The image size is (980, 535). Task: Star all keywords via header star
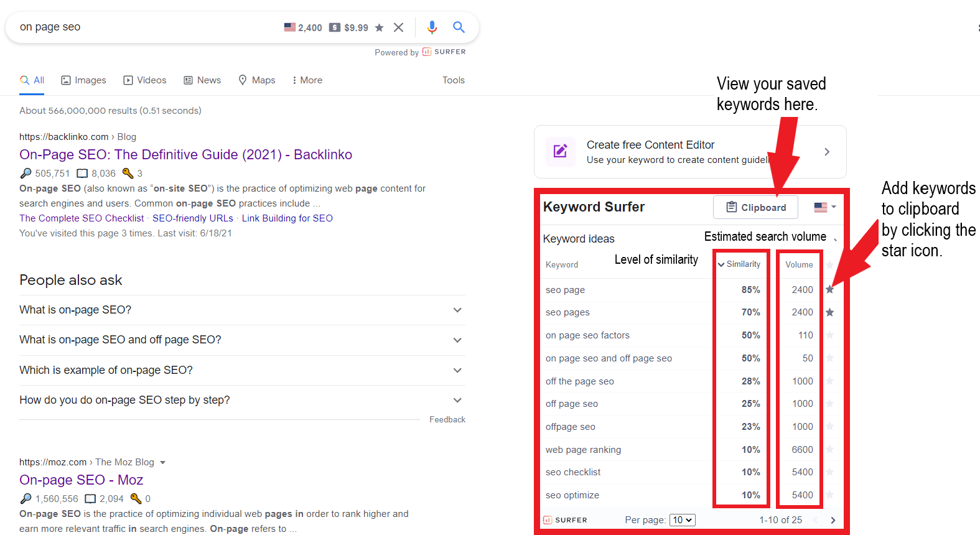click(x=829, y=264)
